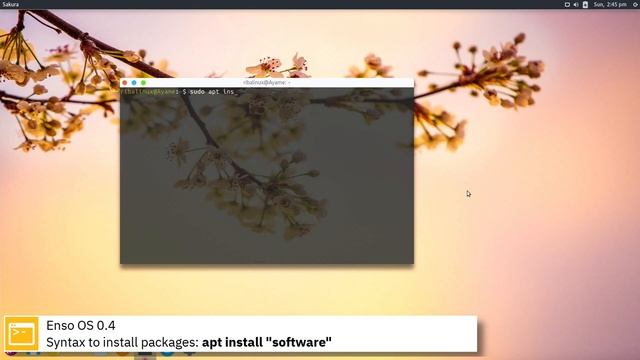Check the battery indicator icon
640x360 pixels.
(x=585, y=4)
